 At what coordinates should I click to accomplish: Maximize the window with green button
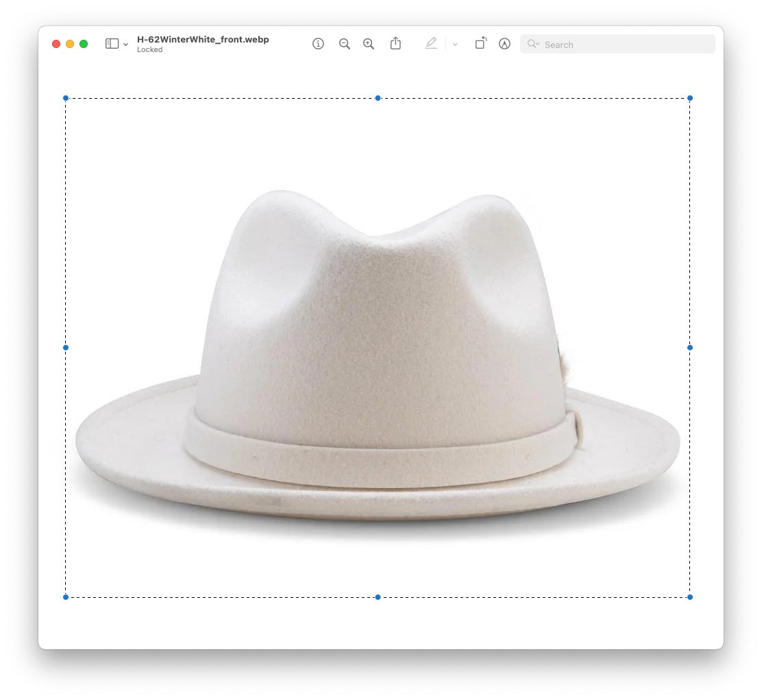[x=84, y=44]
